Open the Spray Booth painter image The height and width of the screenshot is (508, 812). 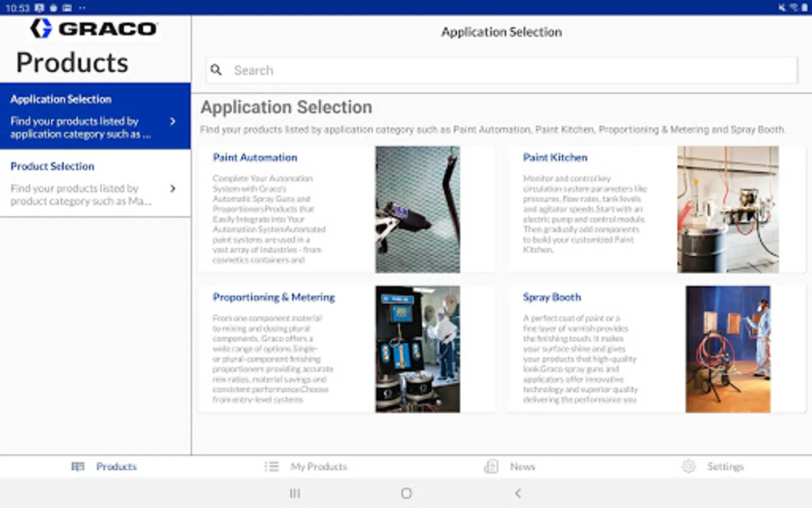point(728,349)
